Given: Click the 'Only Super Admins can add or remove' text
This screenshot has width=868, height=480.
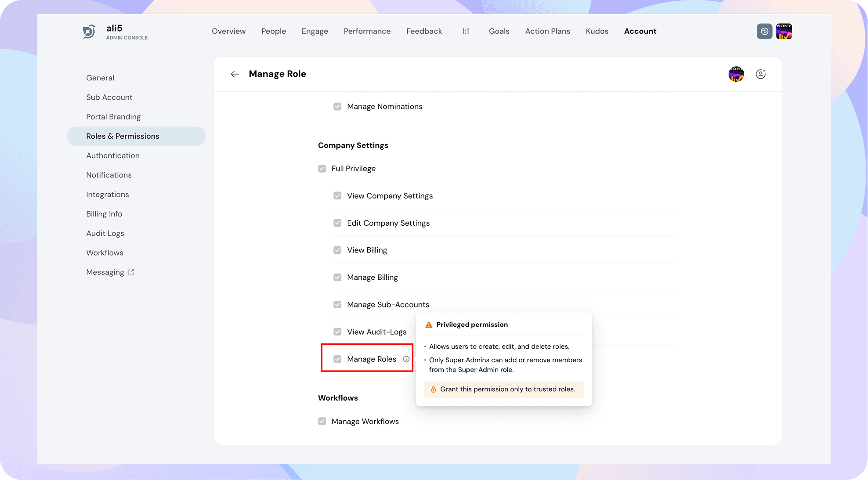Looking at the screenshot, I should (506, 365).
